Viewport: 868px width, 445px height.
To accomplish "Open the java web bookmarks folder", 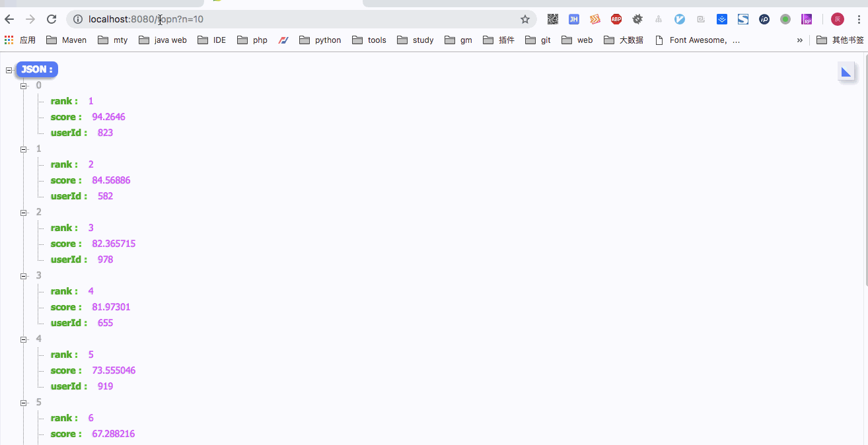I will (x=163, y=40).
